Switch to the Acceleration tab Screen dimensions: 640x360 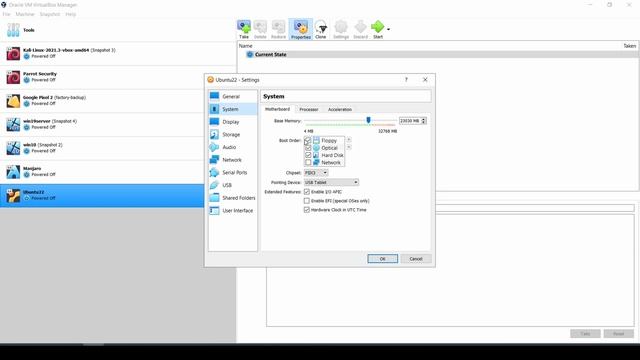[340, 109]
